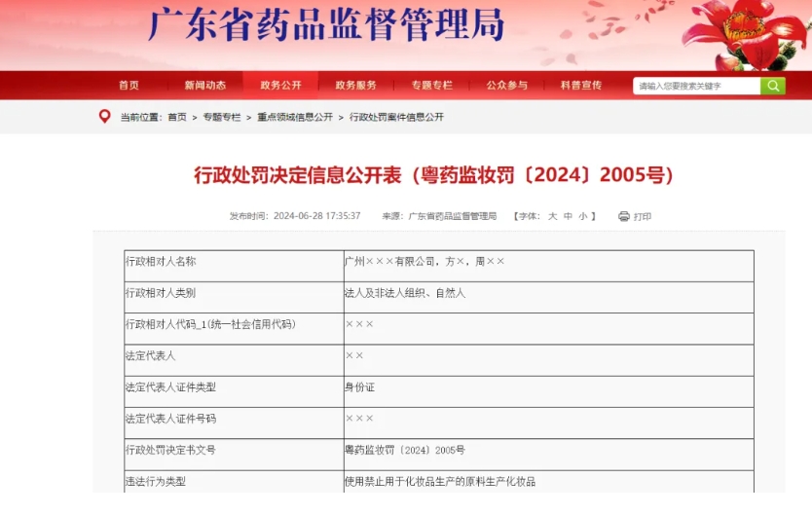This screenshot has height=515, width=812.
Task: Click the cell 法定代表人证件类型
Action: click(x=234, y=391)
